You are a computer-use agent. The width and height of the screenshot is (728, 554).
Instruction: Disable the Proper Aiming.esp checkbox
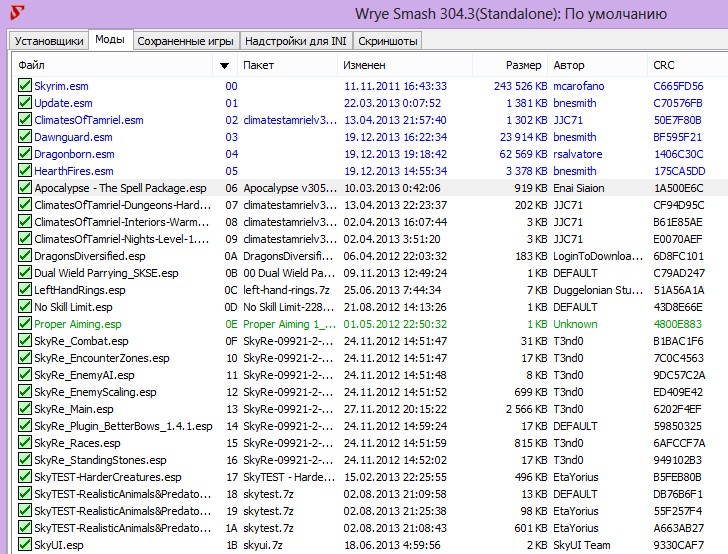coord(25,324)
